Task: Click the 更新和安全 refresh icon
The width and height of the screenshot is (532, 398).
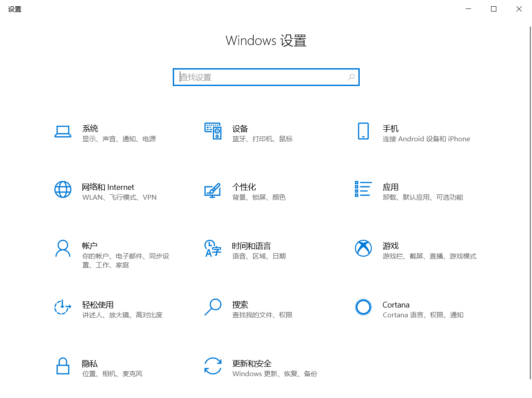Action: click(x=213, y=366)
